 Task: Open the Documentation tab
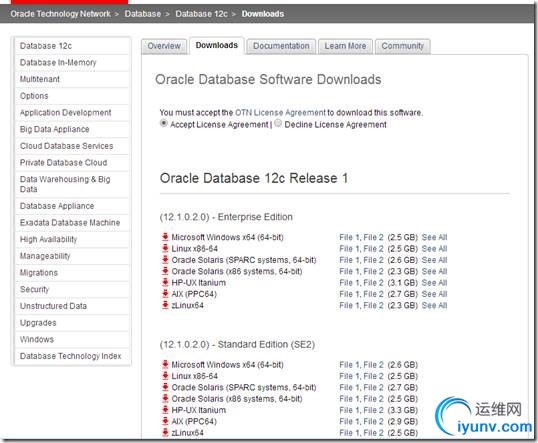281,46
